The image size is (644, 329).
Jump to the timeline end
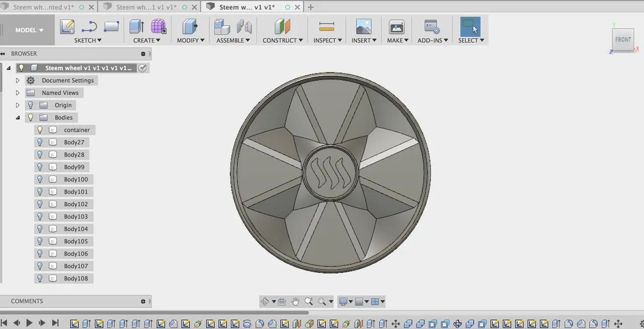click(x=55, y=323)
